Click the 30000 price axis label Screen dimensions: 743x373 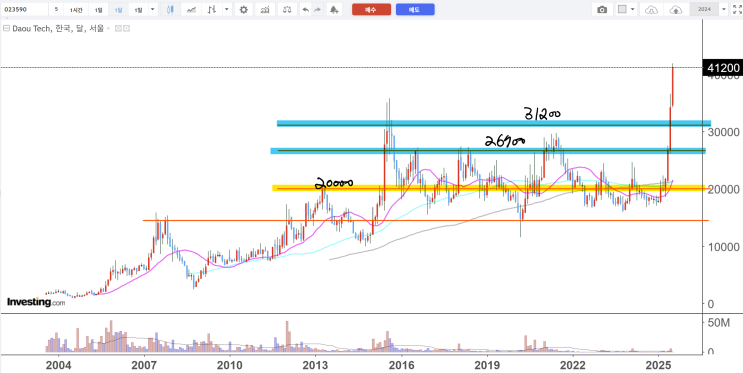tap(723, 132)
